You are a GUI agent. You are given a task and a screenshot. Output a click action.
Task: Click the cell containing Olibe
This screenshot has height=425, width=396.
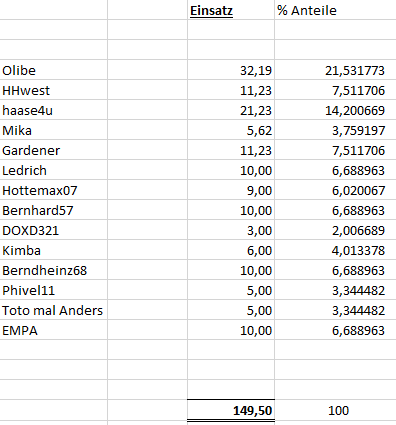54,70
